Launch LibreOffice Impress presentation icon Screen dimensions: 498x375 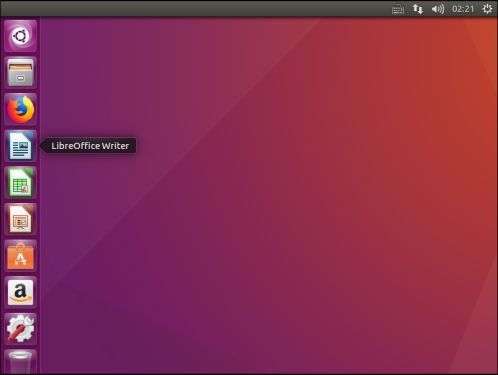click(x=20, y=219)
